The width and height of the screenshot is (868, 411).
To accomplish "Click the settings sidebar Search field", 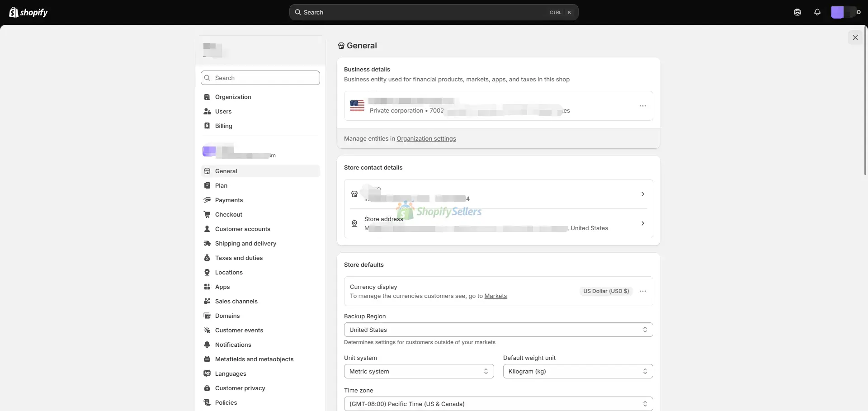I will (x=260, y=78).
